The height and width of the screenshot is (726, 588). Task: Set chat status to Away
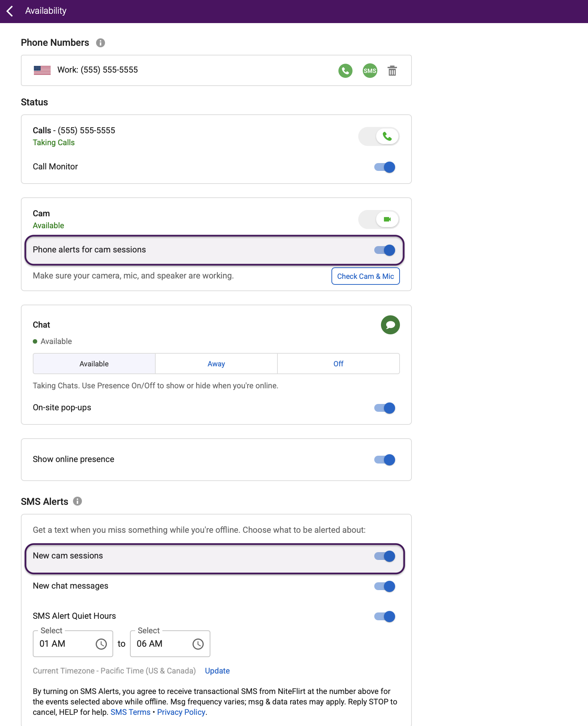point(216,364)
